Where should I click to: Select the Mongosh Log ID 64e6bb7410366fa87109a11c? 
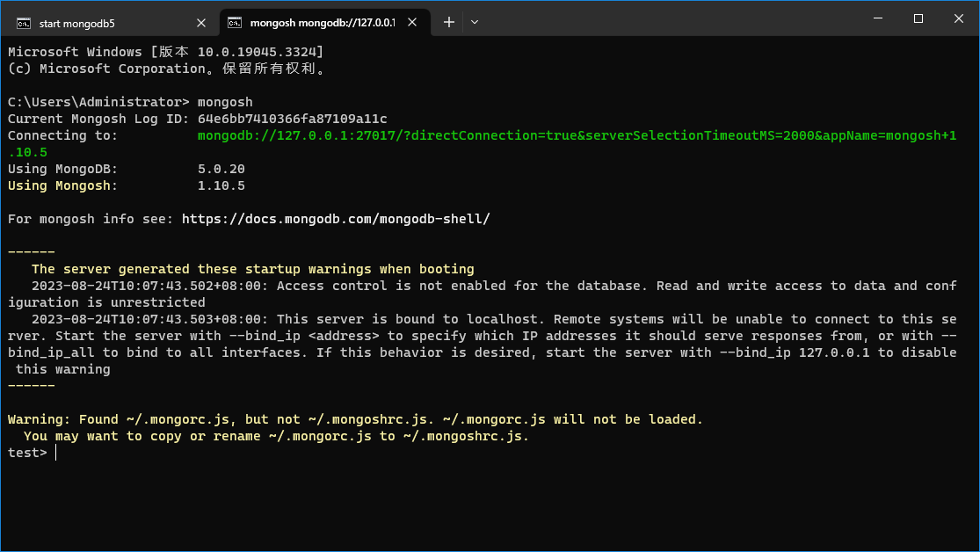click(292, 119)
